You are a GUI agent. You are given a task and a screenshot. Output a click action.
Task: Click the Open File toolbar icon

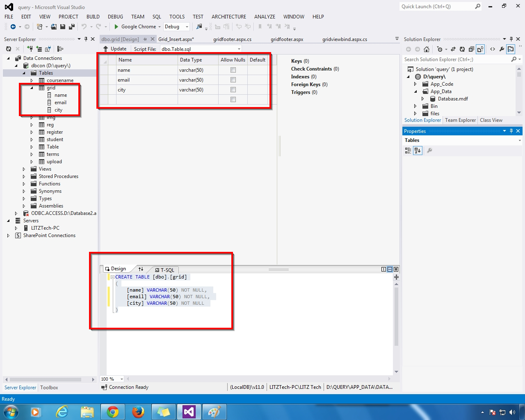tap(54, 27)
